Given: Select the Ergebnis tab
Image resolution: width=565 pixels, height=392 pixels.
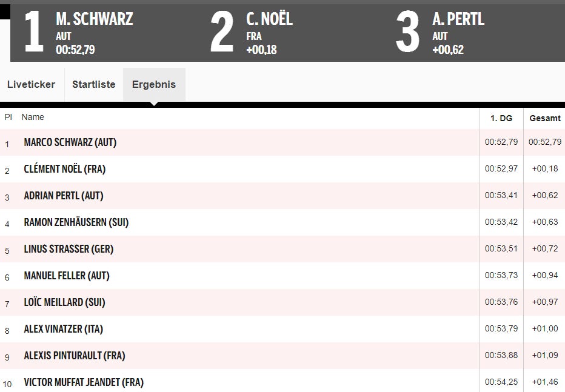Looking at the screenshot, I should click(x=154, y=85).
